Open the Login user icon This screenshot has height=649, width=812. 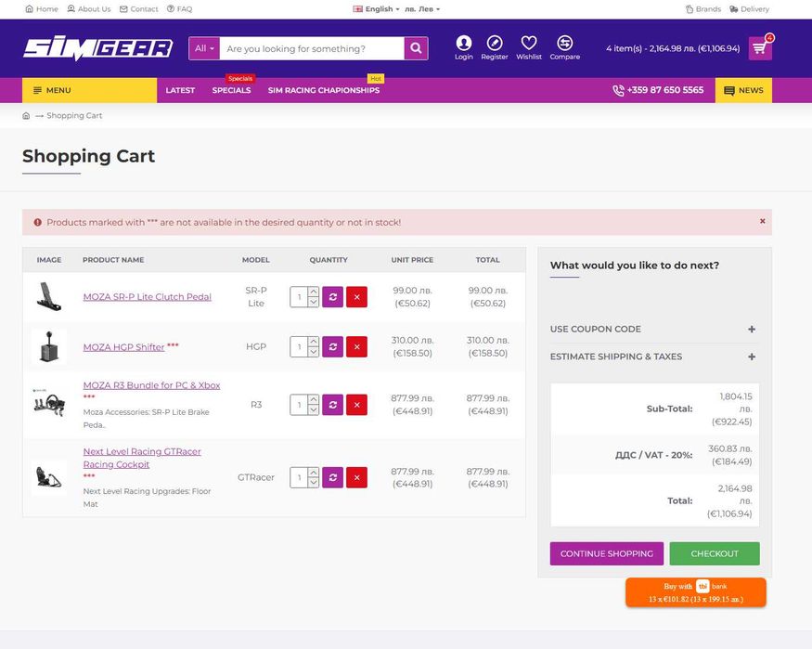coord(463,47)
